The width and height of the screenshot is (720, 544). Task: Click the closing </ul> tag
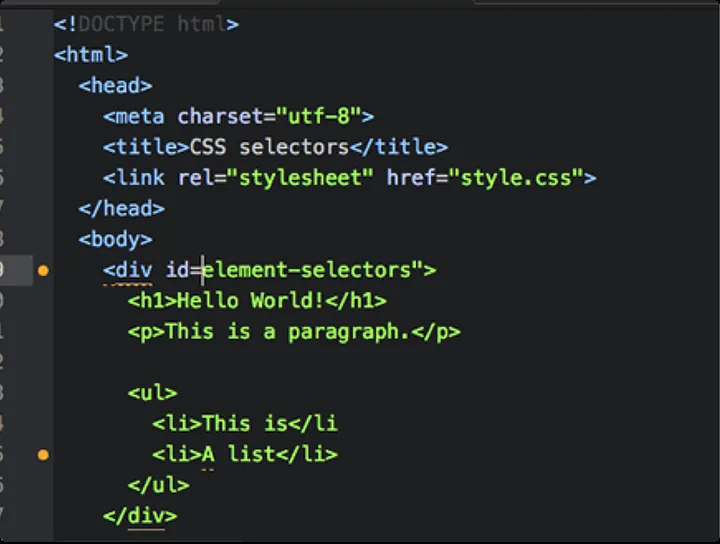click(158, 485)
